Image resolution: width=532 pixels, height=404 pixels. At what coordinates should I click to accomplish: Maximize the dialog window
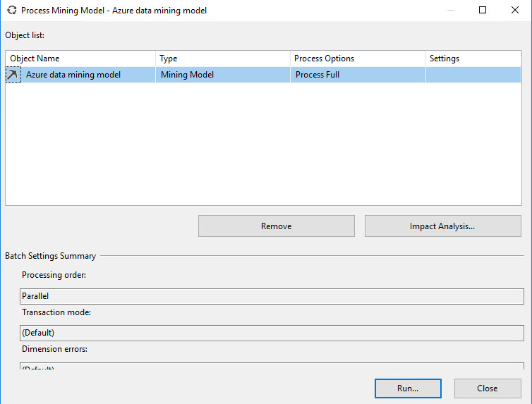[483, 10]
